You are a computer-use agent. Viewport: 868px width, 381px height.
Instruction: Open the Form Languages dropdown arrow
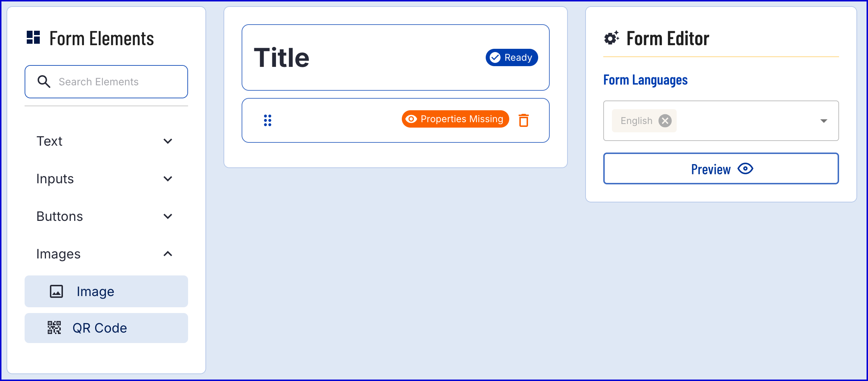tap(824, 121)
